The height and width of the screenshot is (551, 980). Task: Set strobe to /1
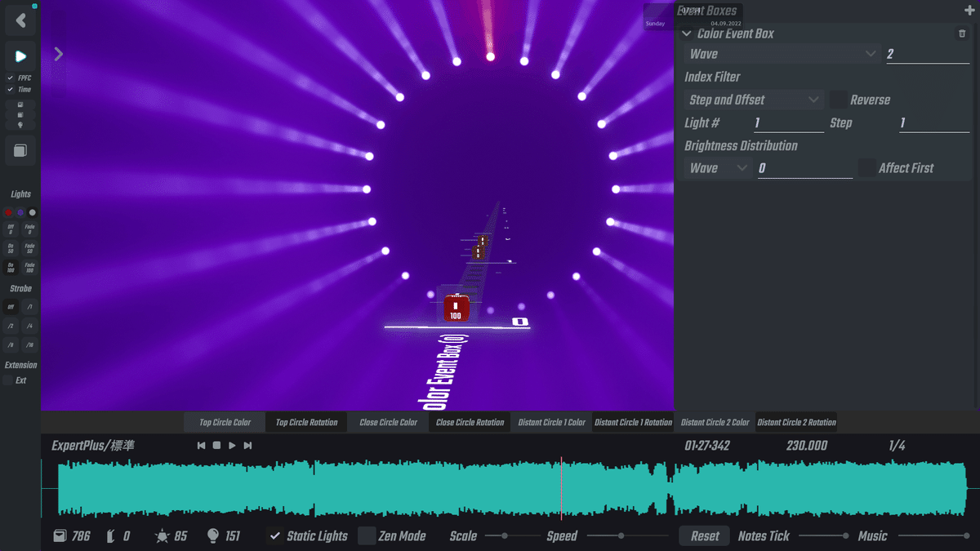click(x=29, y=307)
